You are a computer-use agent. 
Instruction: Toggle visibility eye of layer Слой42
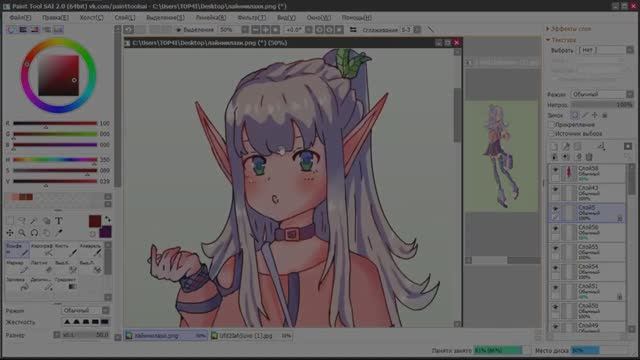point(555,189)
